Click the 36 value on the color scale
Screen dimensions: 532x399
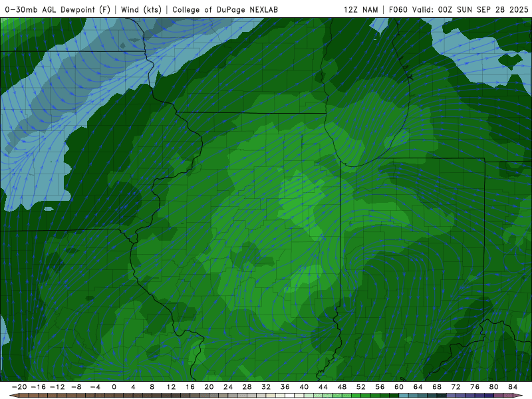(285, 387)
